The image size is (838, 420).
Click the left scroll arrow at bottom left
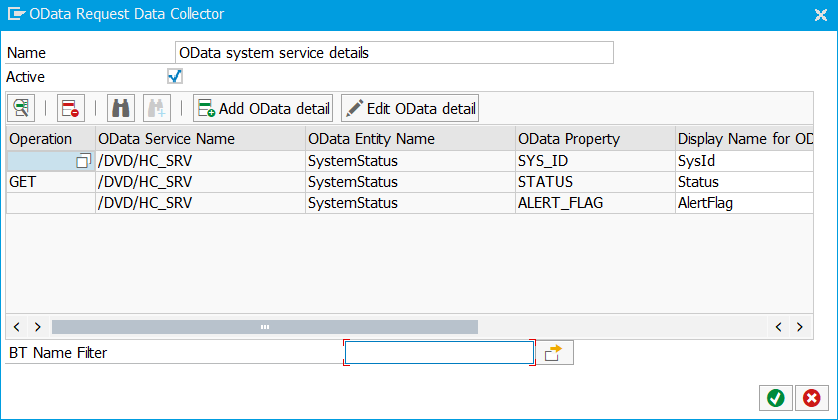click(x=17, y=326)
